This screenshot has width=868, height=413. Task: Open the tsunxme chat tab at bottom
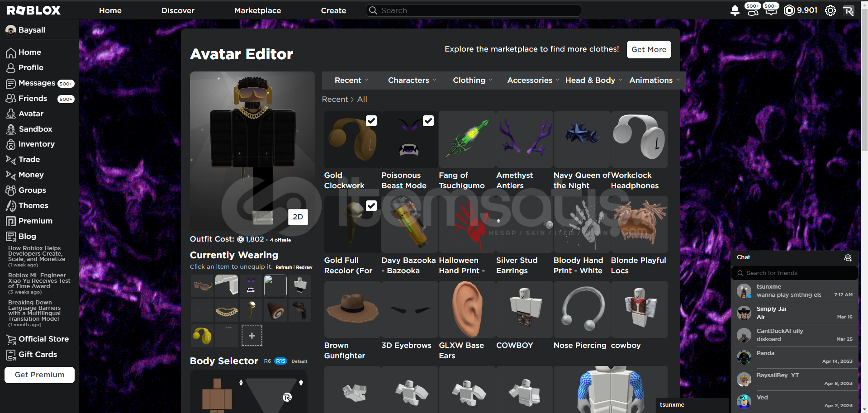692,405
